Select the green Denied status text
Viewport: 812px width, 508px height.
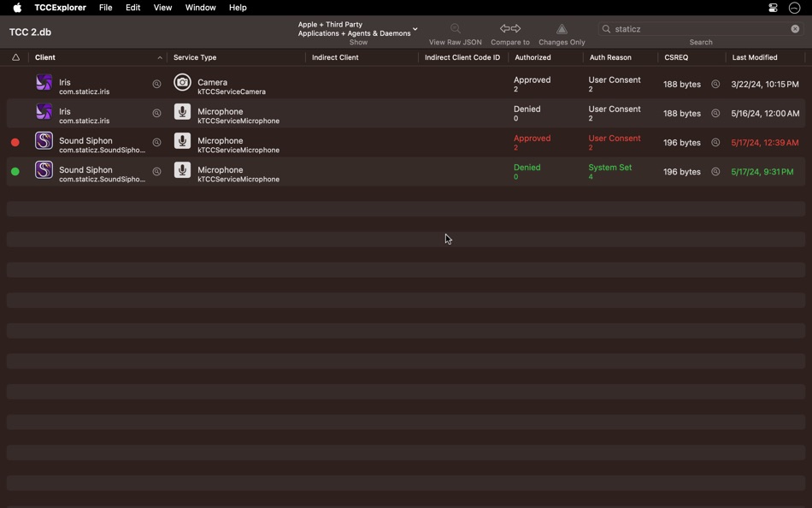(x=527, y=168)
